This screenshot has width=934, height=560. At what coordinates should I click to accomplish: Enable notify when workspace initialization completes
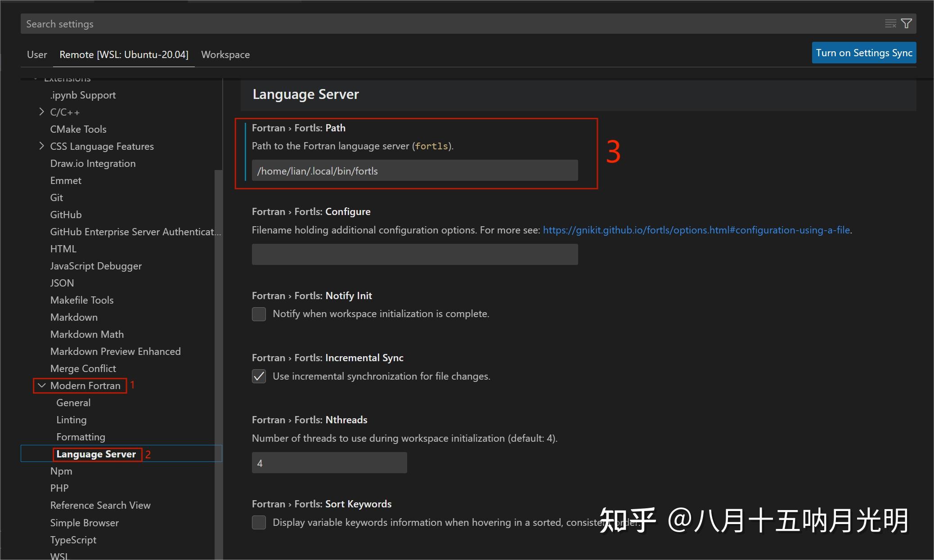(259, 314)
